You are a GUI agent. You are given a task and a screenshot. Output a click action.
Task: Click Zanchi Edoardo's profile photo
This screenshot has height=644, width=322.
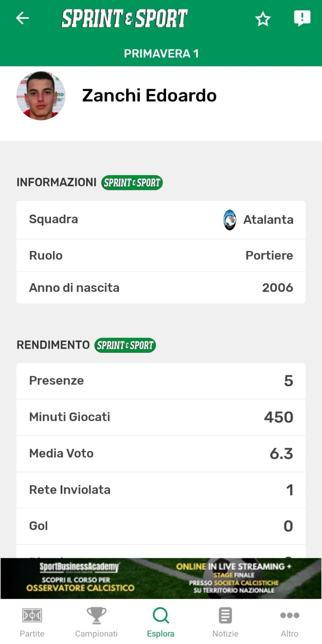tap(41, 96)
